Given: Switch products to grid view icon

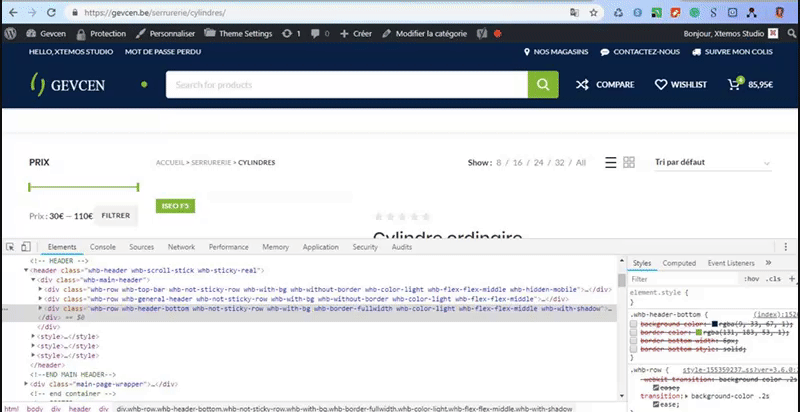Looking at the screenshot, I should coord(629,162).
